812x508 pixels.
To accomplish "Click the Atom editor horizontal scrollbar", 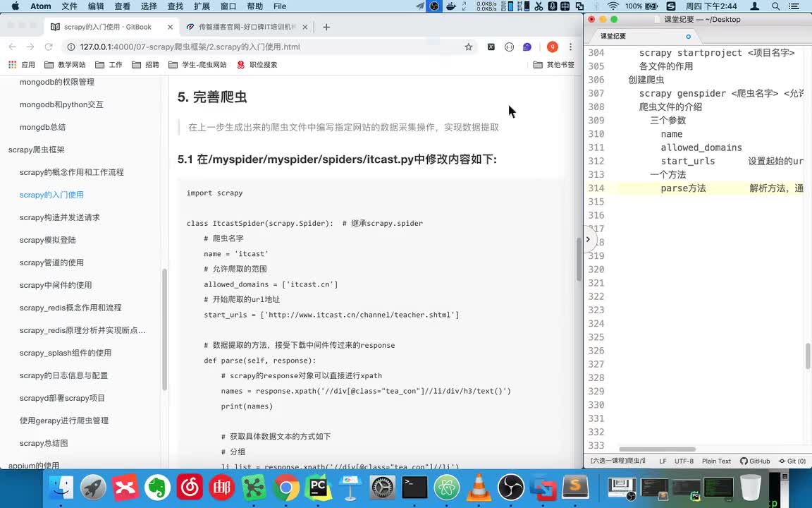I will [657, 449].
